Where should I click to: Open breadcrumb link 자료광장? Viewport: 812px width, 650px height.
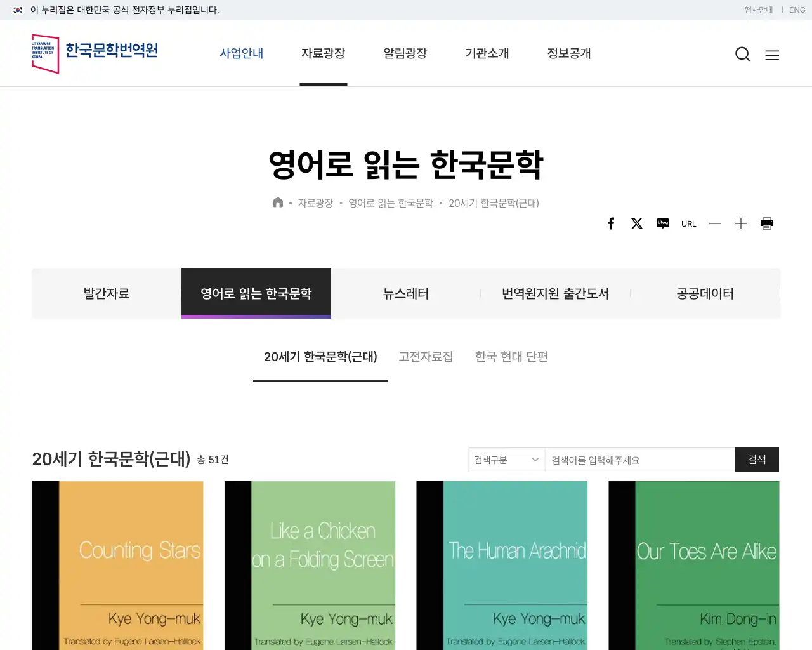click(315, 203)
